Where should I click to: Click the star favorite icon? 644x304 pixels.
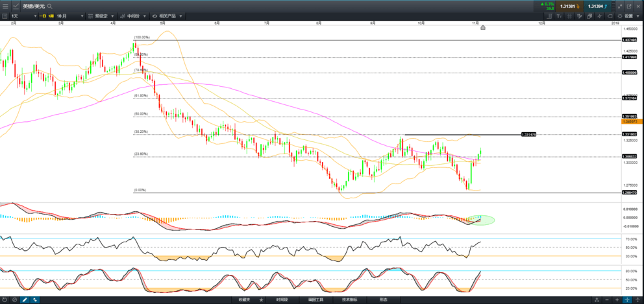pyautogui.click(x=261, y=300)
